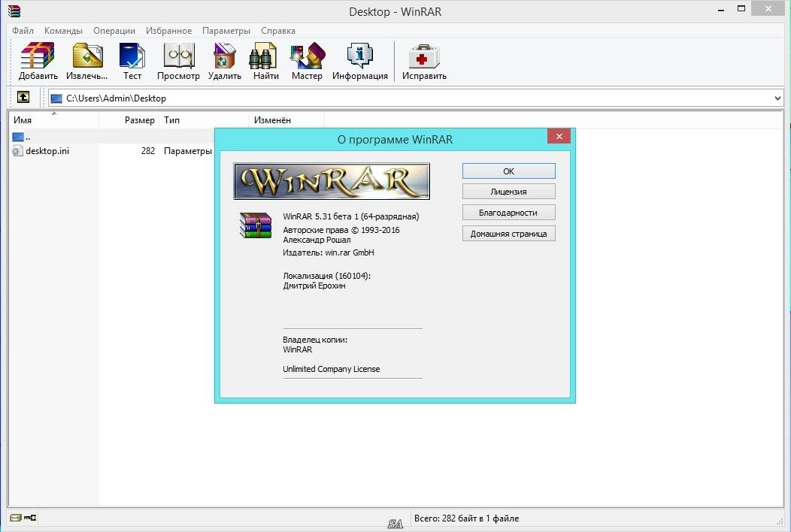791x532 pixels.
Task: Launch the Мастер (Wizard) tool
Action: point(307,61)
